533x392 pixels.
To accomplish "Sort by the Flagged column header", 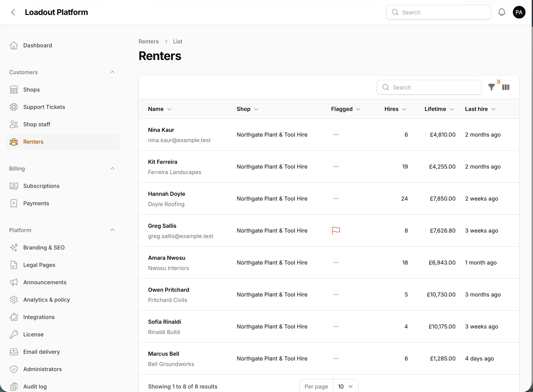I will [x=346, y=109].
